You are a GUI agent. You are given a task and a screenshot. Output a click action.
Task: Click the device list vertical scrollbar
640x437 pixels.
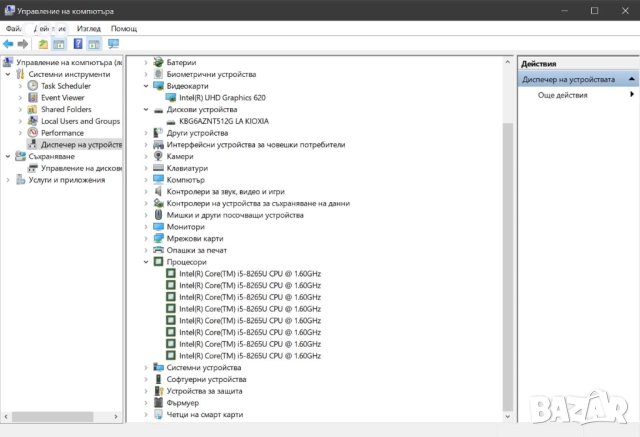click(508, 250)
